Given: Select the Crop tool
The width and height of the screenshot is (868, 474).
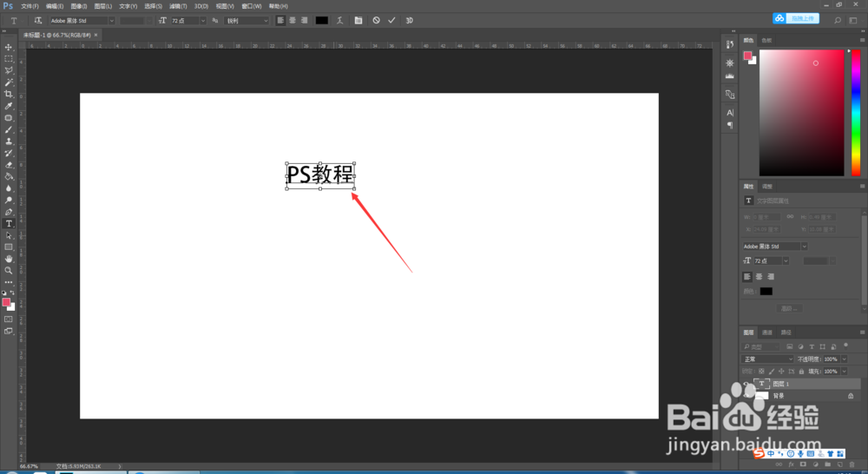Looking at the screenshot, I should [x=9, y=94].
